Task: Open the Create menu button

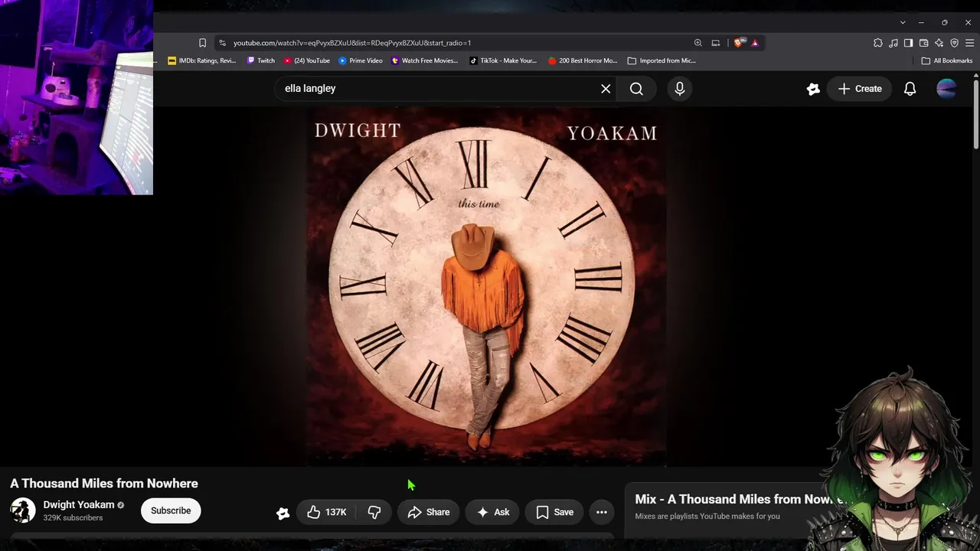Action: pos(860,89)
